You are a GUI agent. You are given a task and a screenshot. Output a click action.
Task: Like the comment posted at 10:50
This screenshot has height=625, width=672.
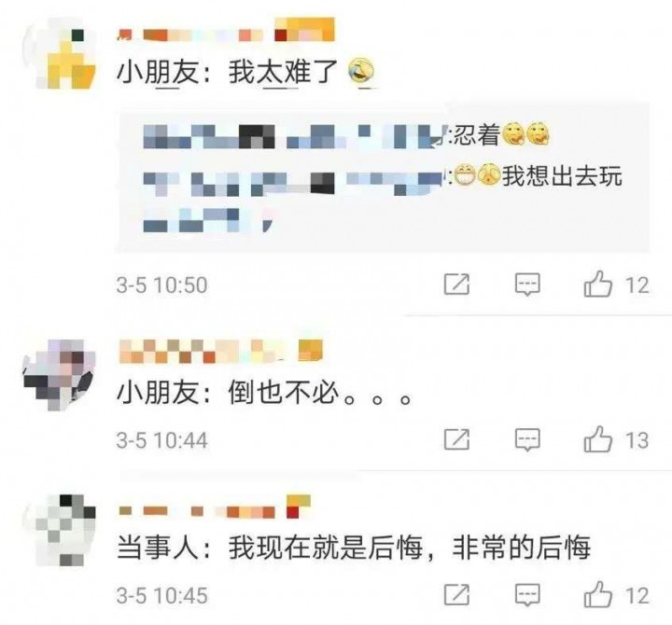[x=597, y=284]
